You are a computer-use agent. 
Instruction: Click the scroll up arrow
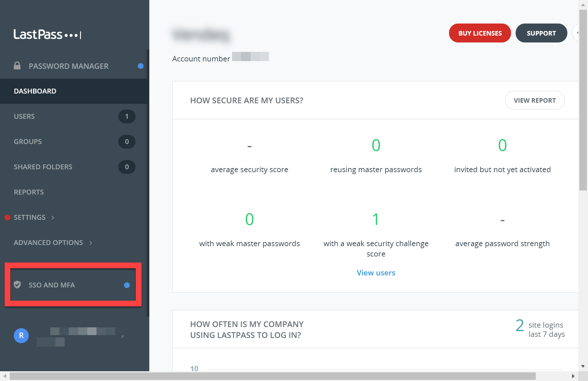(583, 5)
